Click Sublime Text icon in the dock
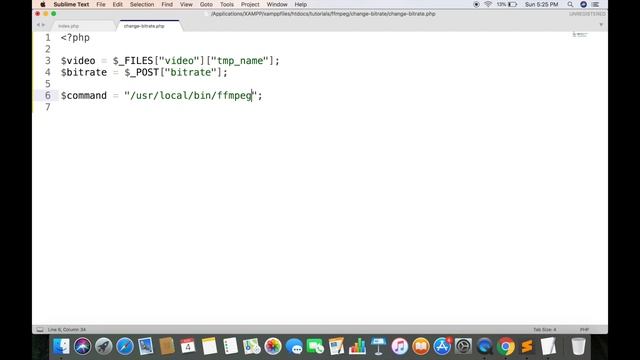640x360 pixels. (x=527, y=347)
